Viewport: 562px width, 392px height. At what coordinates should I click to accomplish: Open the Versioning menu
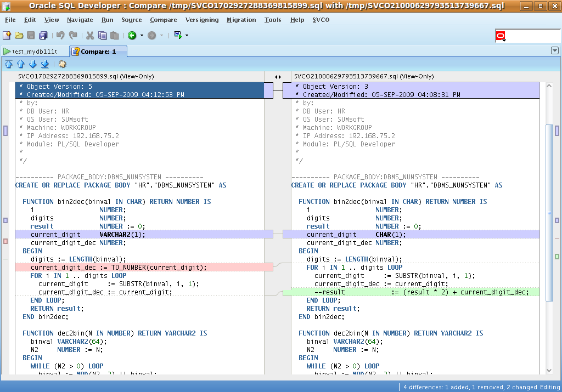[x=201, y=20]
